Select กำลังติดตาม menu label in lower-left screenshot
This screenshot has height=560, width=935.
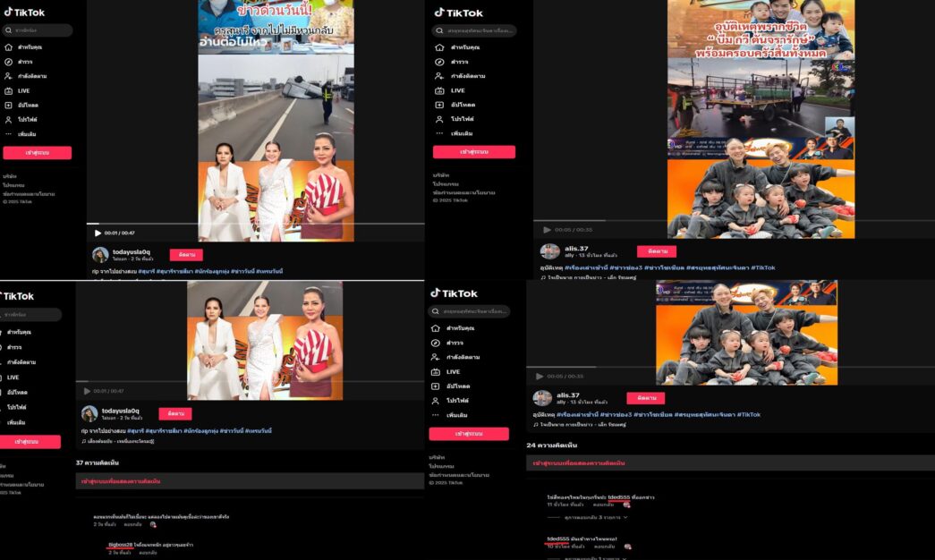[21, 362]
